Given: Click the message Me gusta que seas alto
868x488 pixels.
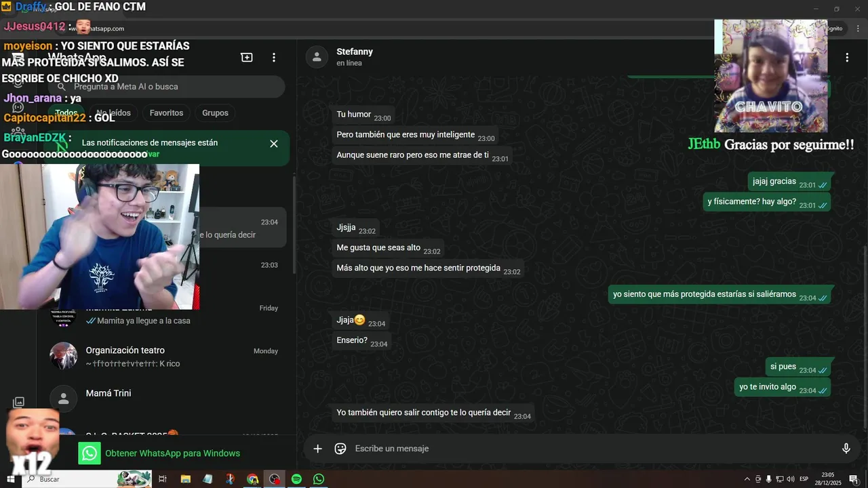Looking at the screenshot, I should click(x=388, y=249).
